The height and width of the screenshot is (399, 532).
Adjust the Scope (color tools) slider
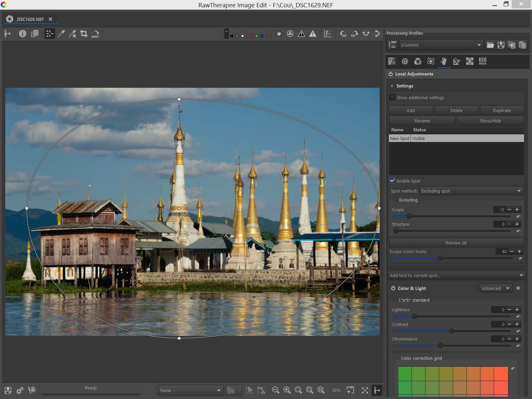click(x=440, y=258)
